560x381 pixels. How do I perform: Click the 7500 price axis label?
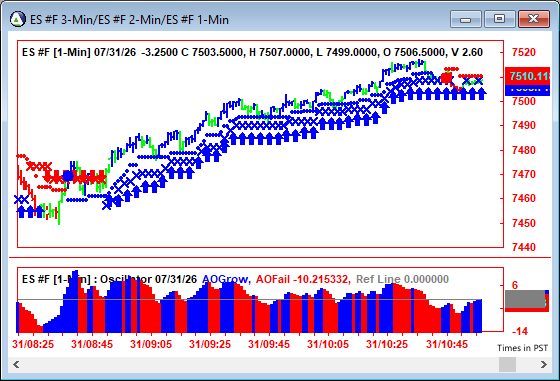click(524, 101)
